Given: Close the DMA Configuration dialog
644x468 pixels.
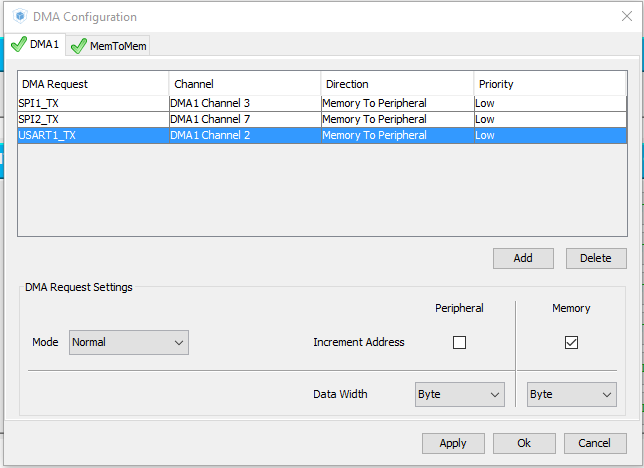Looking at the screenshot, I should tap(626, 17).
